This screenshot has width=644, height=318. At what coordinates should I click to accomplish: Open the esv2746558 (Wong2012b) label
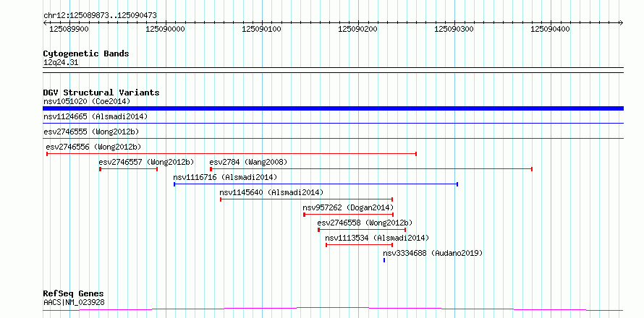(x=365, y=223)
